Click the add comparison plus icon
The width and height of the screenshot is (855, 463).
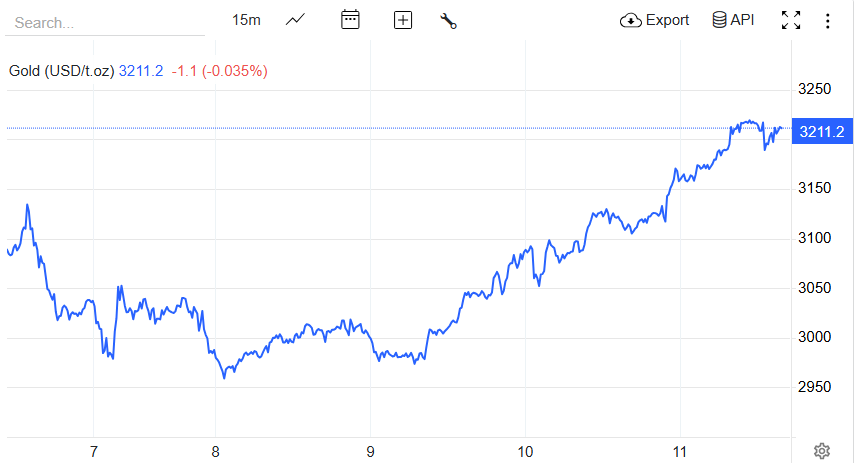click(403, 20)
